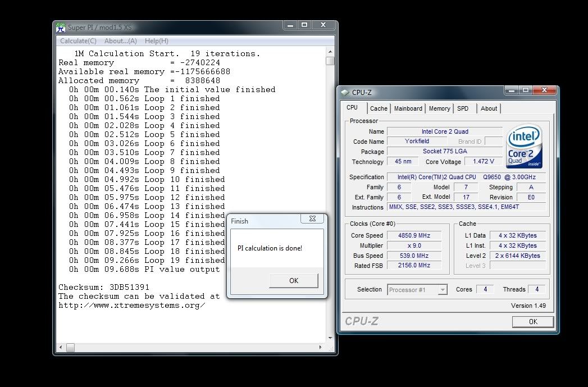Click the Core Speed value '4850.9 MHz'
This screenshot has width=588, height=387.
414,235
